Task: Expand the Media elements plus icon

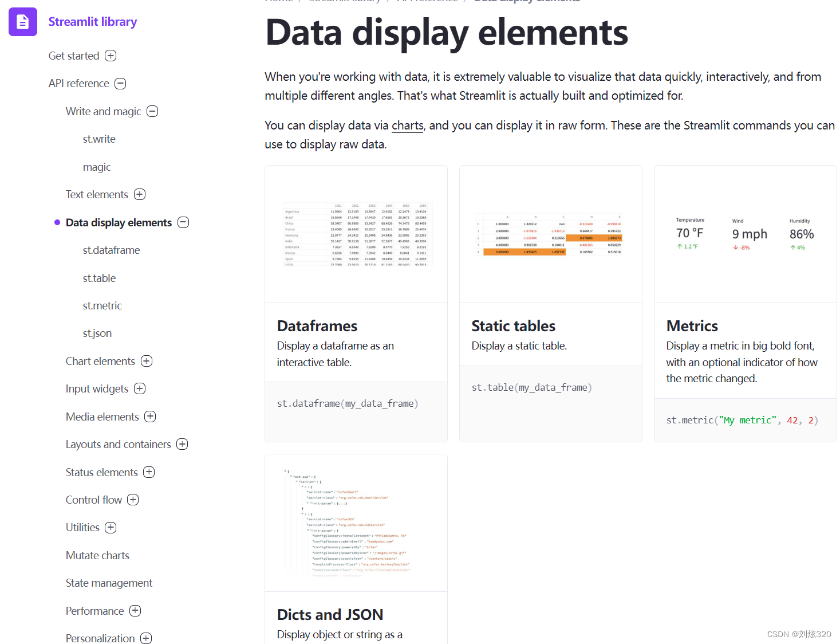Action: coord(150,417)
